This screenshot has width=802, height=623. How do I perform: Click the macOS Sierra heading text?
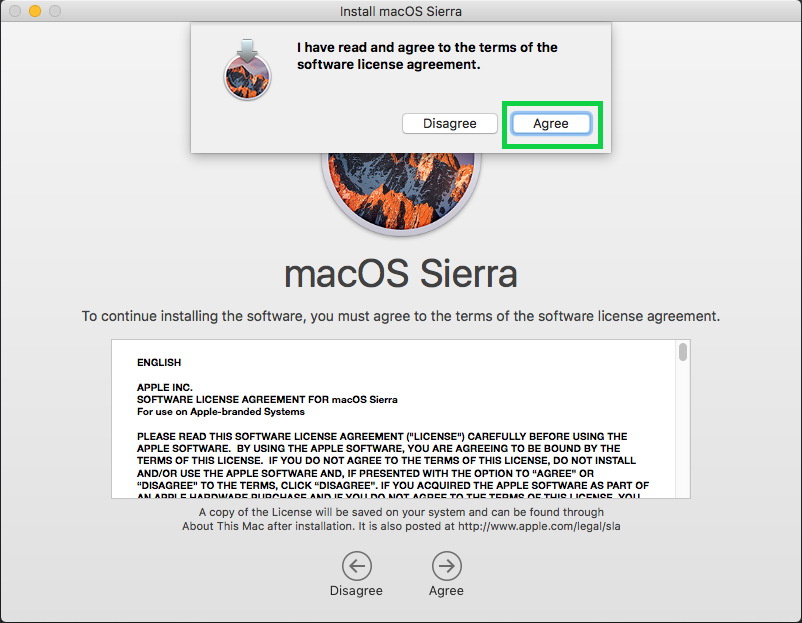(x=401, y=275)
